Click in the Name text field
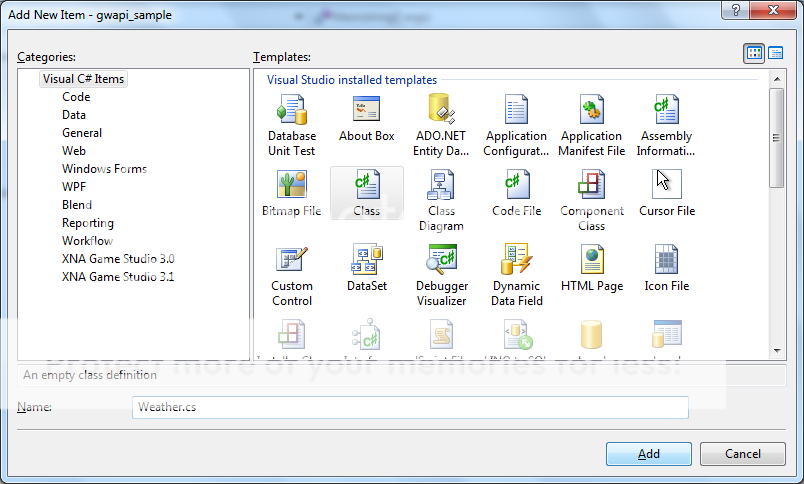Image resolution: width=804 pixels, height=484 pixels. pos(410,407)
